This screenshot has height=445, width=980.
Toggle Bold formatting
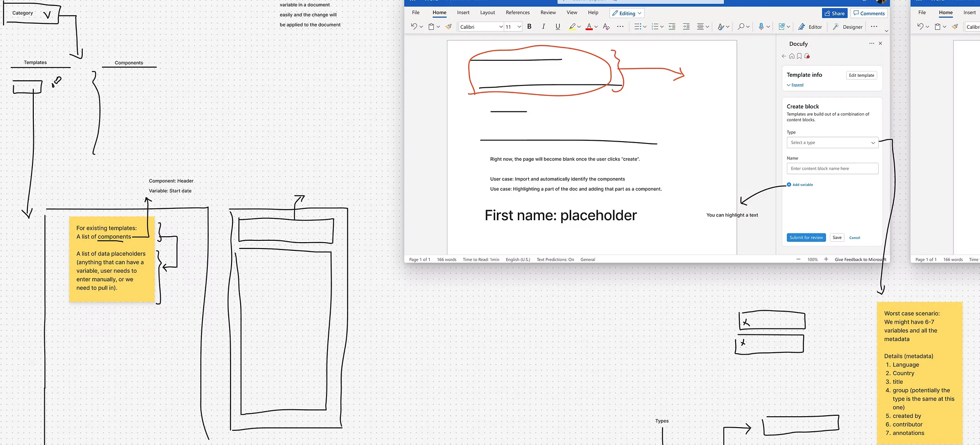(529, 26)
